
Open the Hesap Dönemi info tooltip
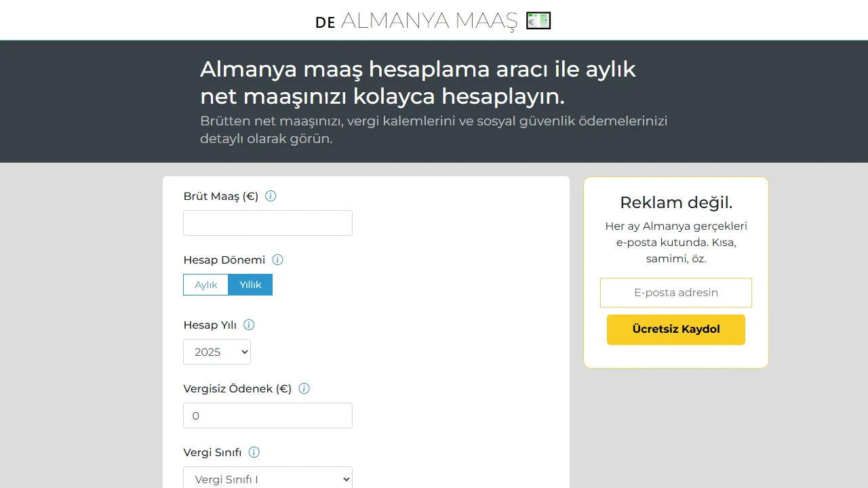(277, 260)
